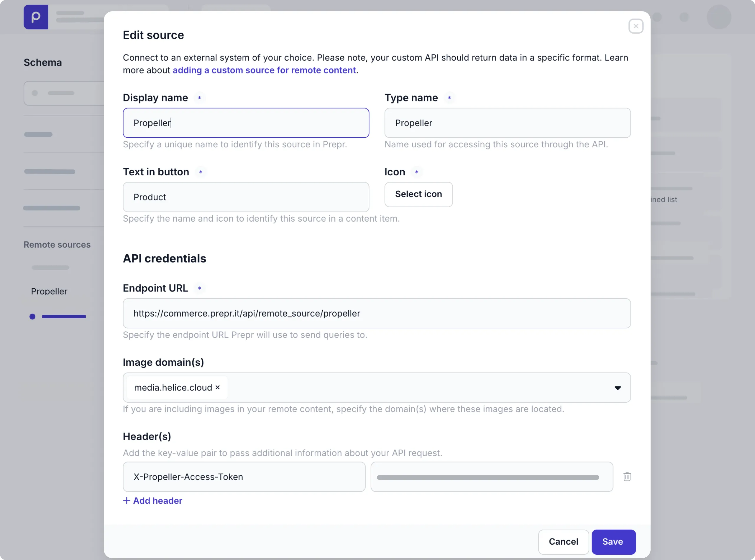Click the Remote sources sidebar heading

[57, 244]
